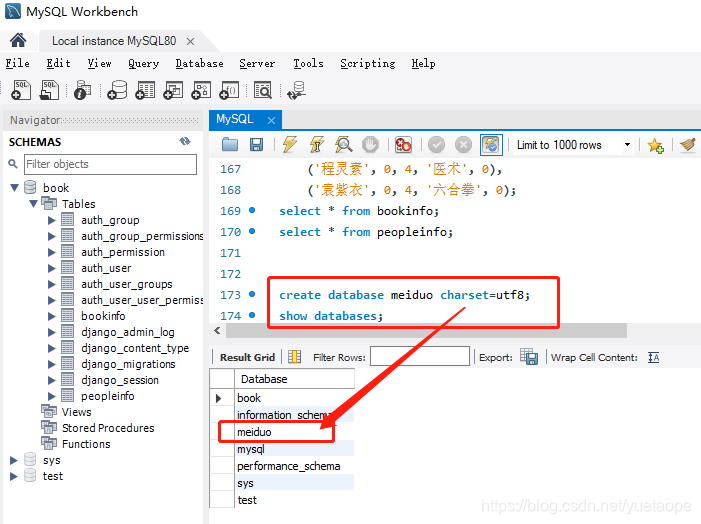The image size is (701, 524).
Task: Save the script to file icon
Action: [x=256, y=144]
